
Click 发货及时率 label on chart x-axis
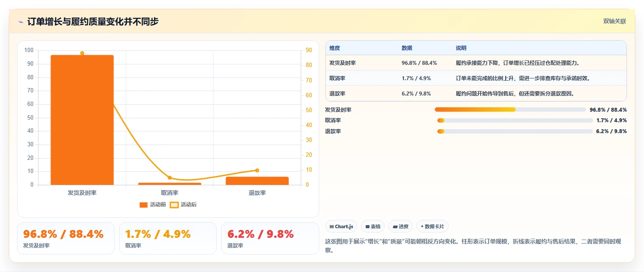point(82,193)
